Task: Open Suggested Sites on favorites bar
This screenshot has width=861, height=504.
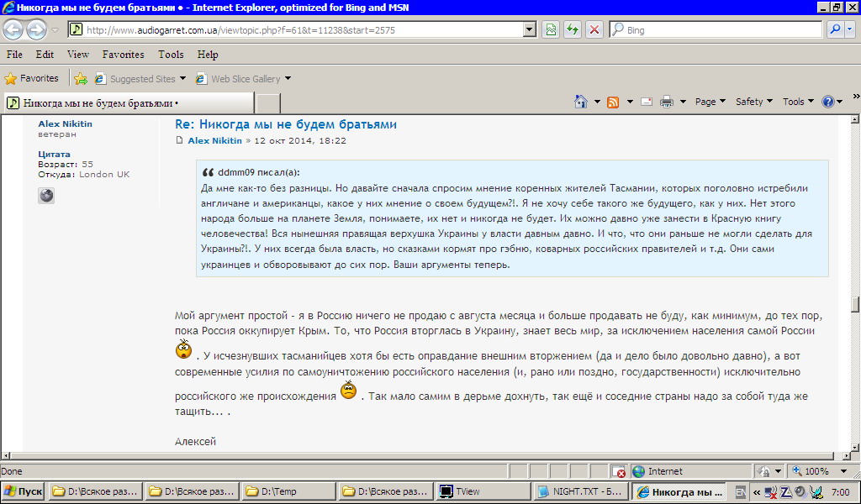Action: coord(140,79)
